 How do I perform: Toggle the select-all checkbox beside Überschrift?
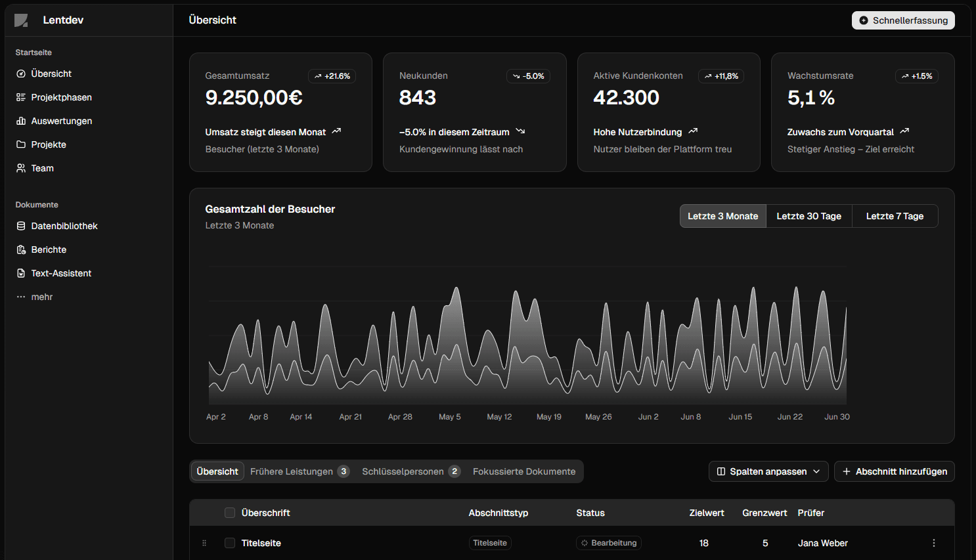[230, 513]
